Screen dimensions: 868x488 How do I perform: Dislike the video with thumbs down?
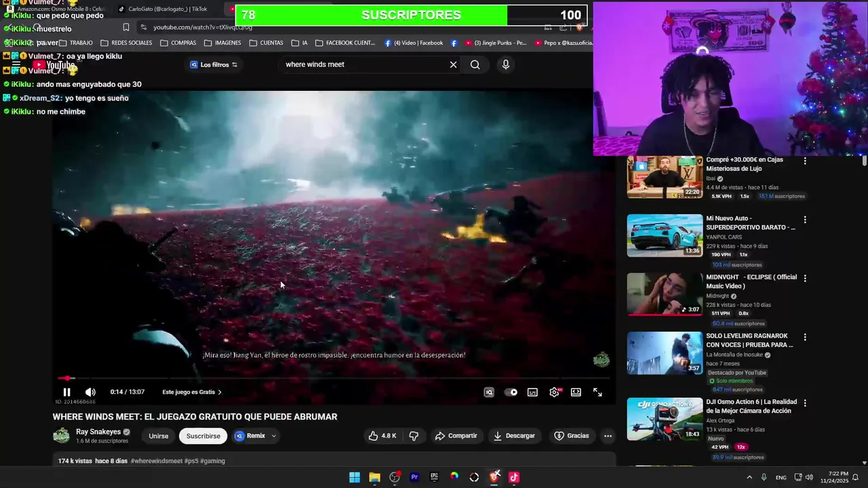pos(414,436)
